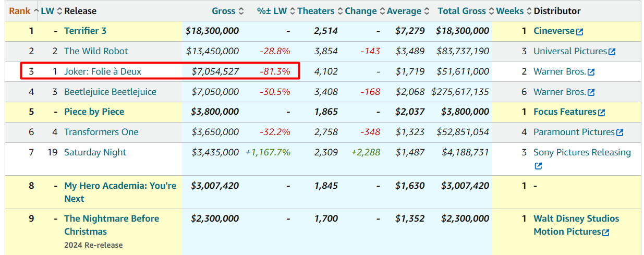Sort by Average column header
Screen dimensions: 644x255
coord(404,11)
